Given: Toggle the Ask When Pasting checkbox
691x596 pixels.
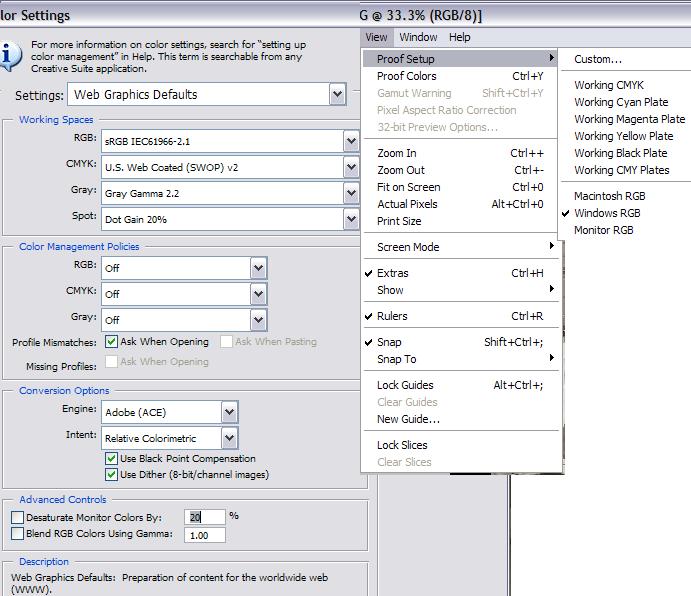Looking at the screenshot, I should [226, 342].
